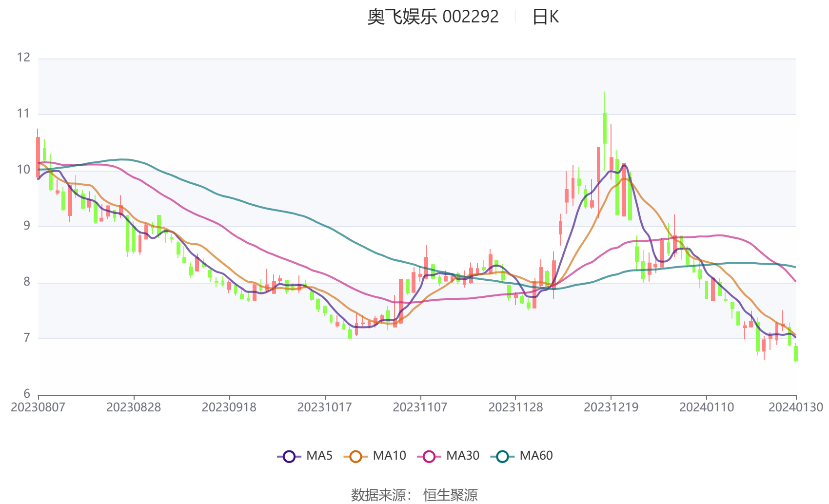The height and width of the screenshot is (504, 829).
Task: Click the 20230828 date axis label
Action: coord(134,407)
